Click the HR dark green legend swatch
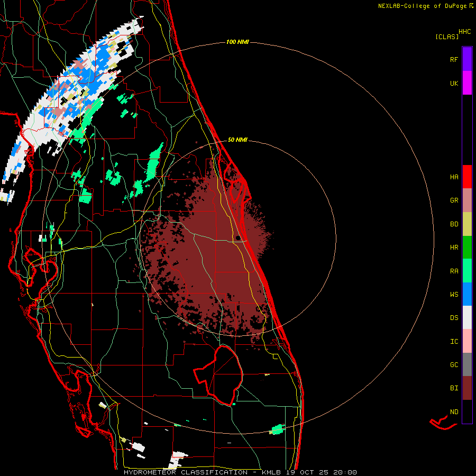The image size is (476, 476). coord(467,248)
